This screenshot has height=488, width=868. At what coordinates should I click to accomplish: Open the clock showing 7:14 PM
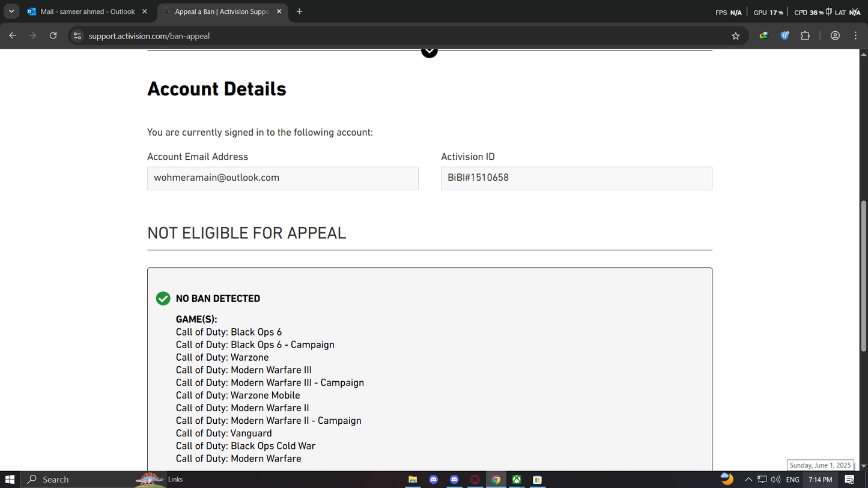click(x=820, y=480)
